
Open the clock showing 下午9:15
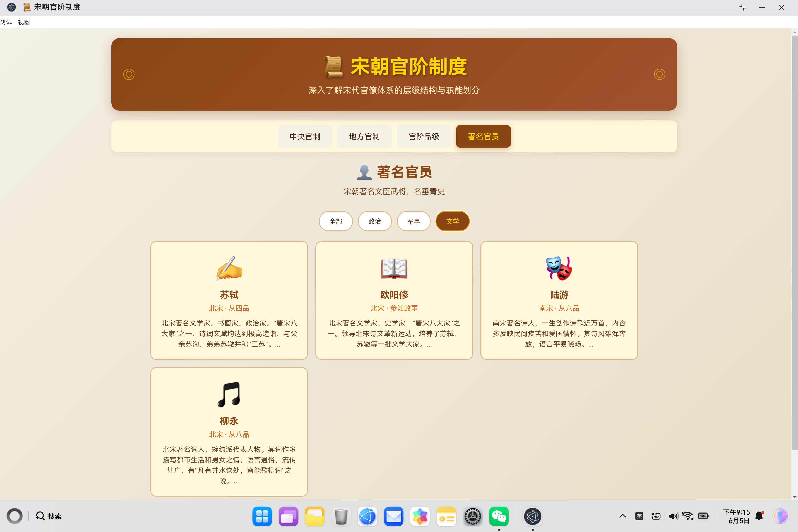(x=736, y=516)
